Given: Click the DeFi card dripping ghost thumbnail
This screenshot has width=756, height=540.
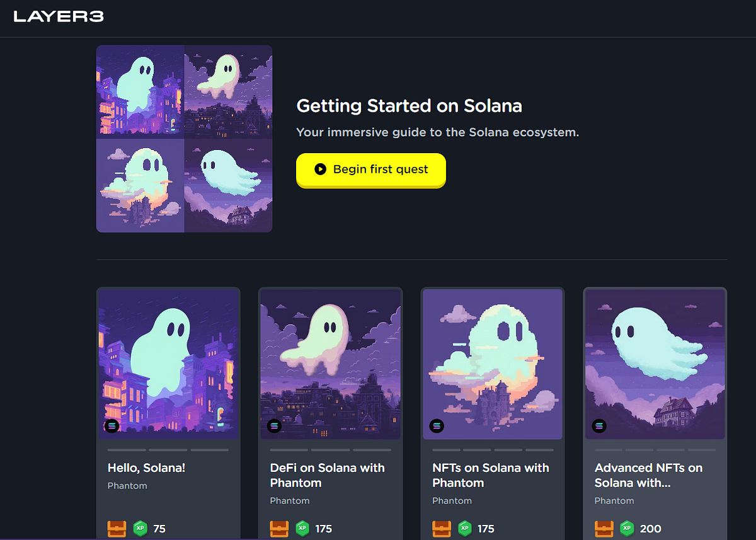Looking at the screenshot, I should tap(330, 364).
